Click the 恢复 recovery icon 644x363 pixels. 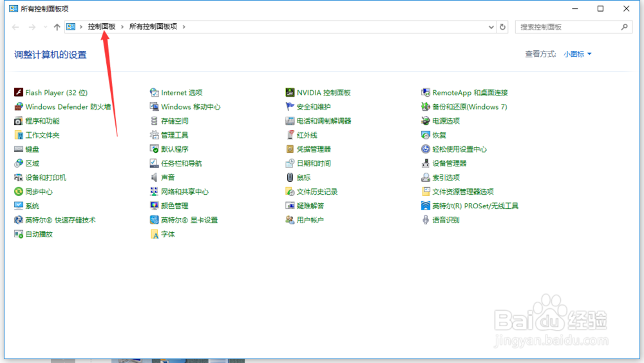(x=426, y=135)
